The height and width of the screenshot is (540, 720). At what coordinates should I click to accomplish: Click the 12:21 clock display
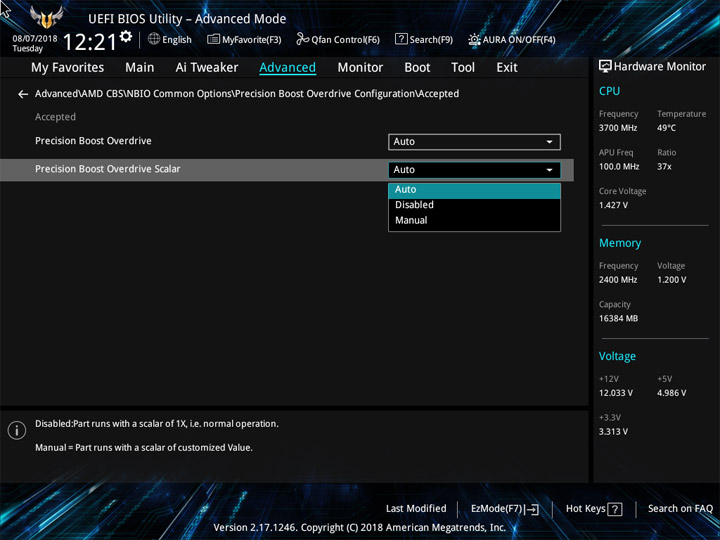pos(90,42)
